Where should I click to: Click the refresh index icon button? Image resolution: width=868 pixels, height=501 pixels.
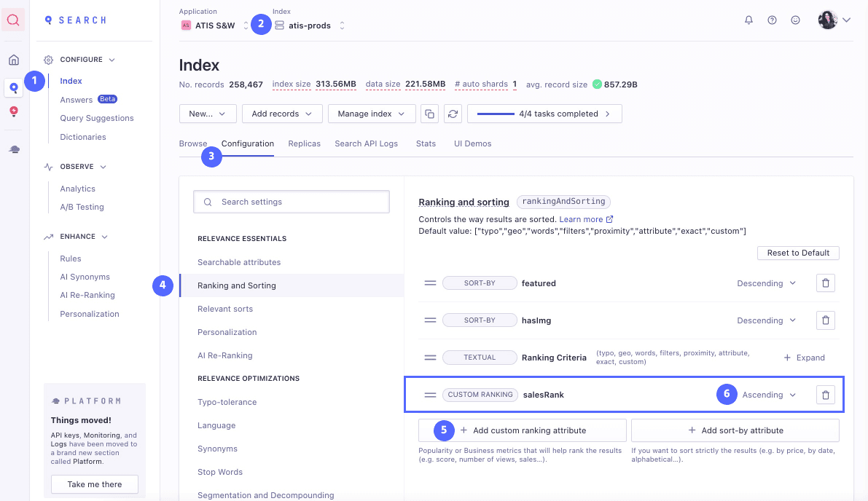(453, 114)
